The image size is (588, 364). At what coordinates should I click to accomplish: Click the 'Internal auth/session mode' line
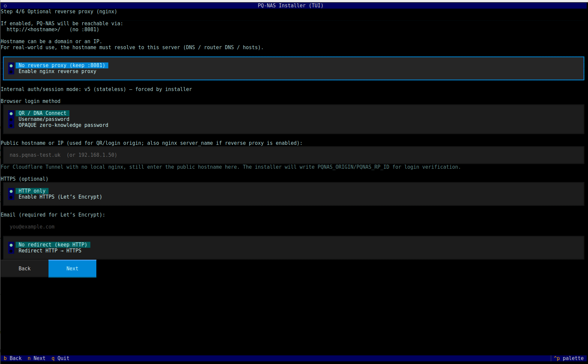pos(96,89)
